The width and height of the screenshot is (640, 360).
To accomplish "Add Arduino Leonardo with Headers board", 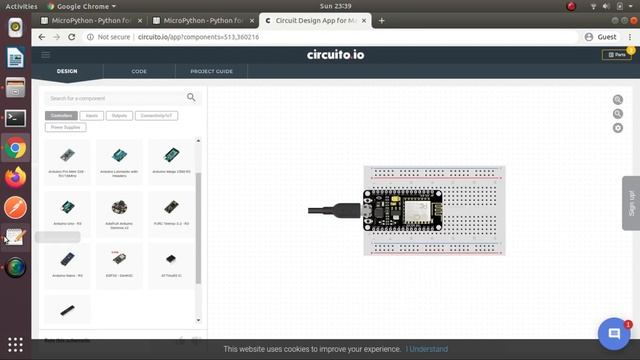I will pyautogui.click(x=119, y=162).
